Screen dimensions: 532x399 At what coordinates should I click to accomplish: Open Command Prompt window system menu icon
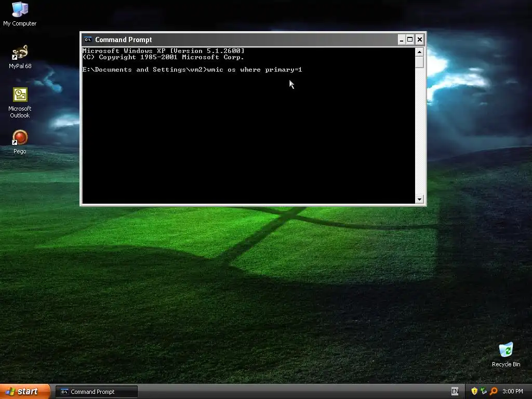coord(88,39)
